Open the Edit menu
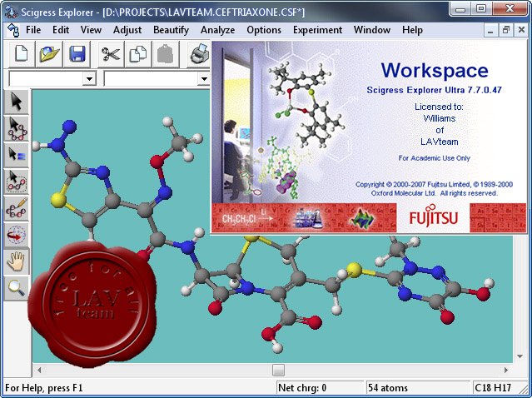Screen dimensions: 532x398 61,30
